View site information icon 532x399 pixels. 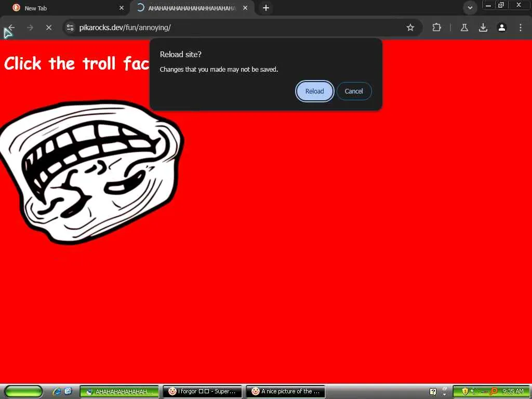70,28
